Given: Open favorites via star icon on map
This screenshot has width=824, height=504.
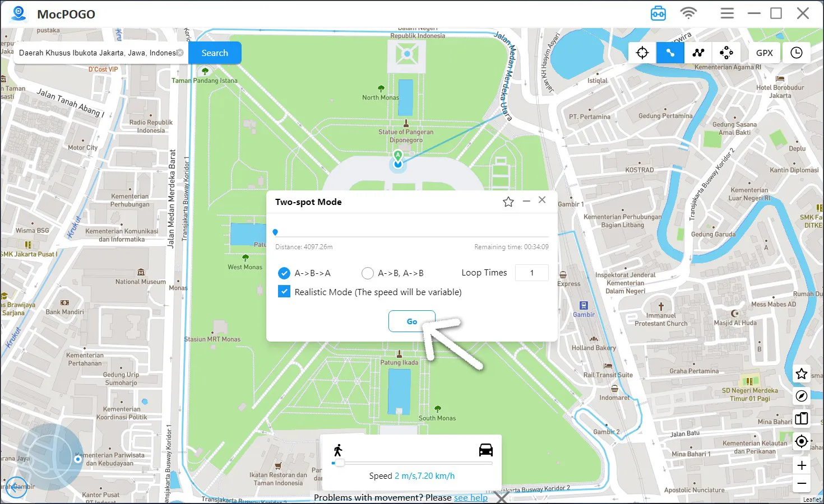Looking at the screenshot, I should click(801, 374).
